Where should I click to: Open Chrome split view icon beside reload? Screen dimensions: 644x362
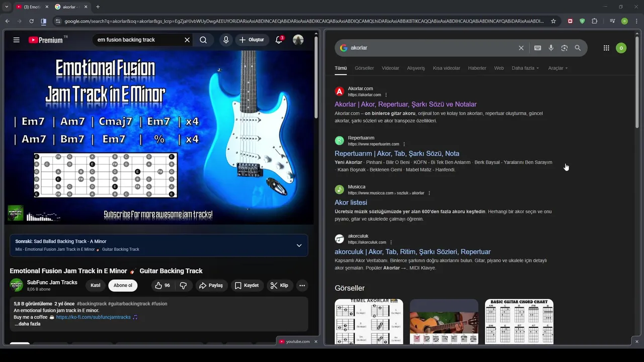click(x=44, y=21)
